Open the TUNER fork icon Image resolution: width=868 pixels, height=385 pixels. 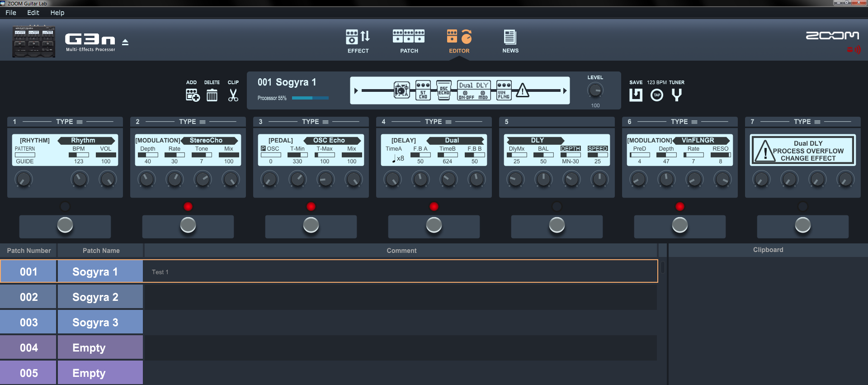pos(677,95)
